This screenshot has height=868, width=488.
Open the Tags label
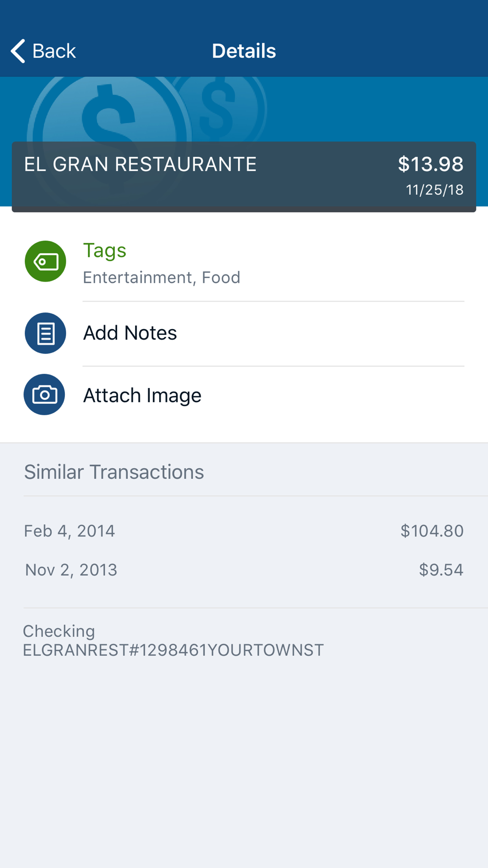click(104, 250)
